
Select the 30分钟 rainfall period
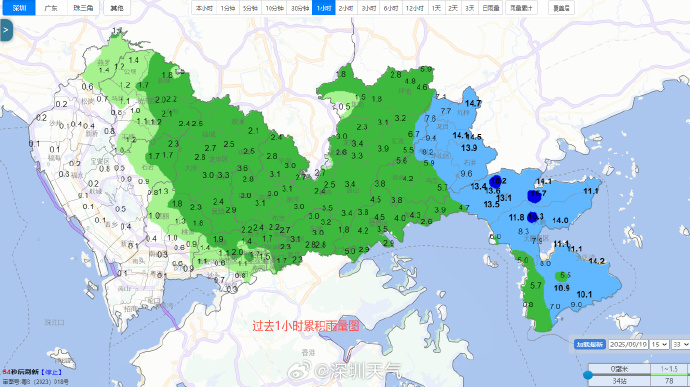[x=300, y=8]
